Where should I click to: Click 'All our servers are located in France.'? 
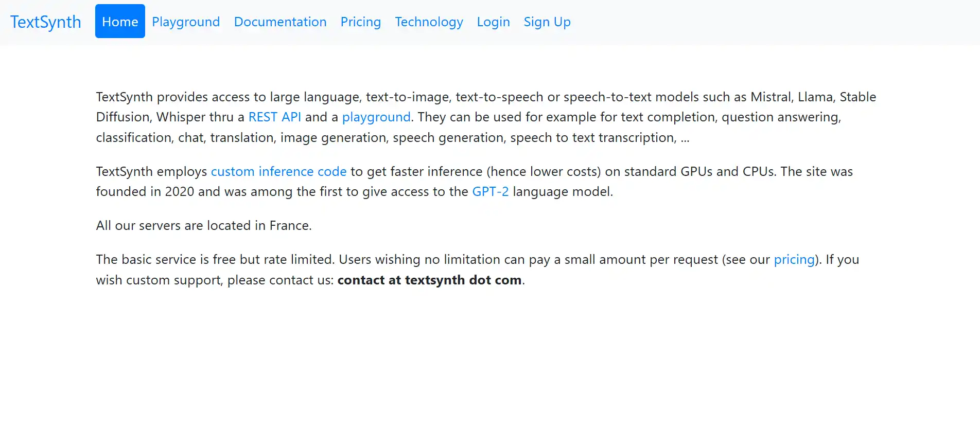204,226
